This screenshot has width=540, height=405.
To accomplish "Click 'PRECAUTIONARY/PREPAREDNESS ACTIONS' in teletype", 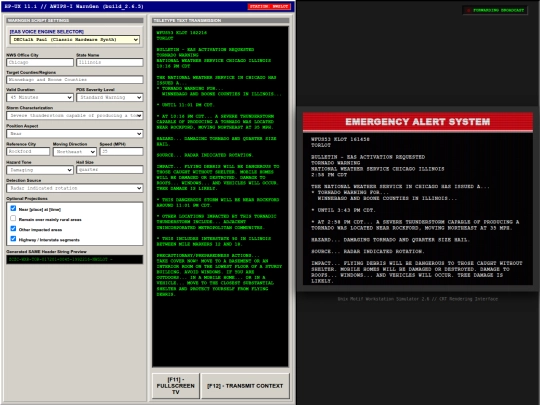I will tap(208, 256).
